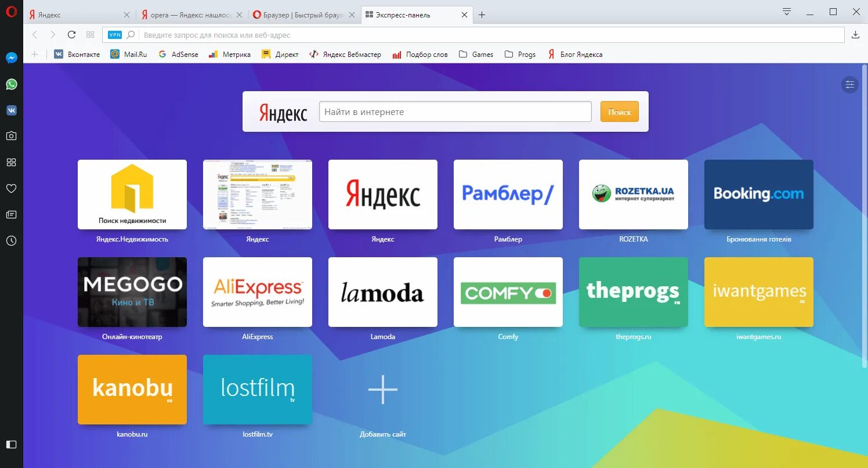Open the Lamoda speed dial tile

383,292
